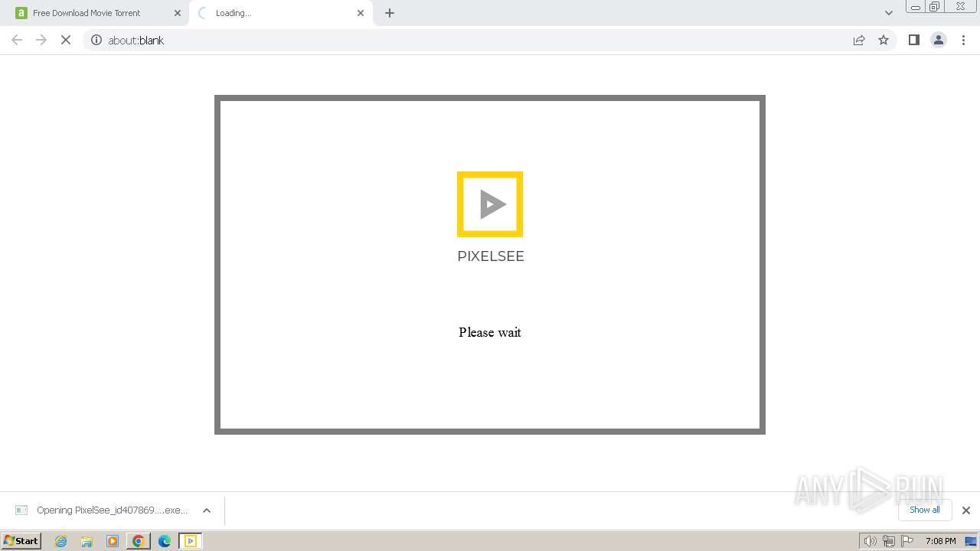Expand download item options chevron

(x=206, y=510)
